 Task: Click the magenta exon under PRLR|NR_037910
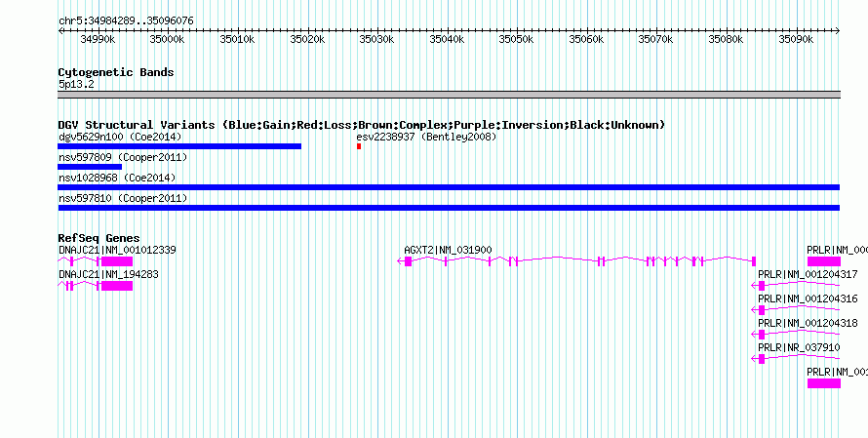[762, 359]
